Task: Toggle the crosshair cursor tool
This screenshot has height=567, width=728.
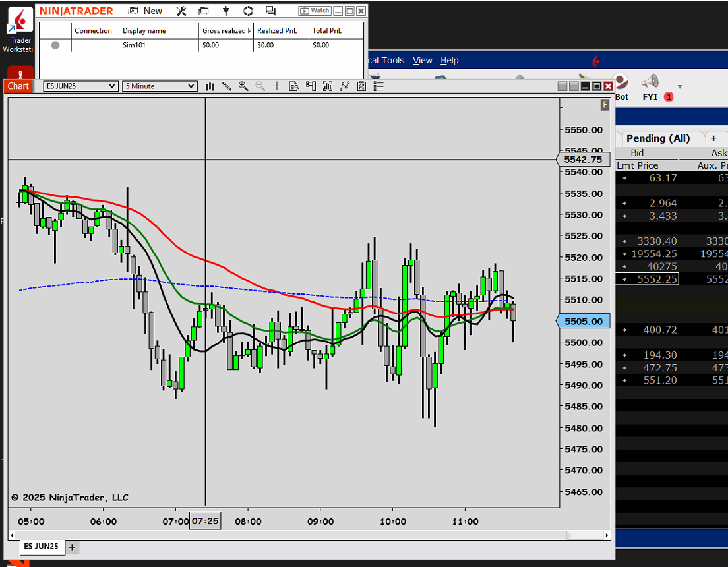Action: (x=277, y=86)
